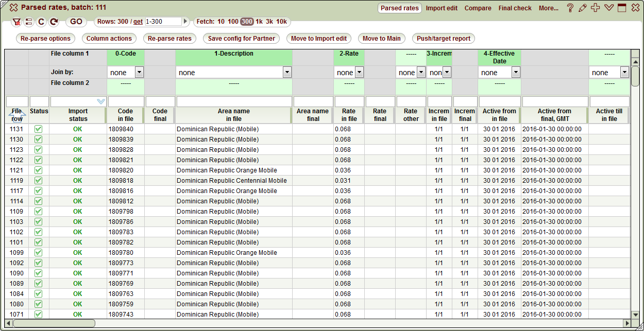Select the C clear icon in the toolbar
Viewport: 644px width, 331px height.
41,22
